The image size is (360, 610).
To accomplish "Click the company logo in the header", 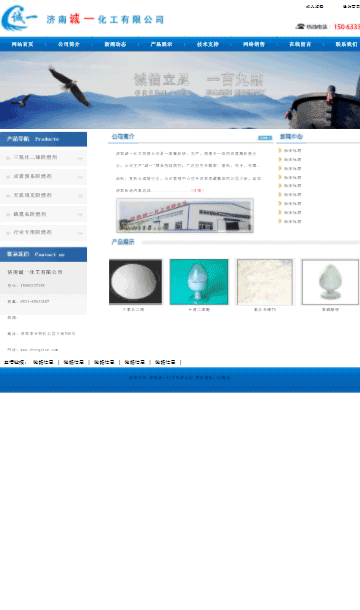I will (x=20, y=18).
